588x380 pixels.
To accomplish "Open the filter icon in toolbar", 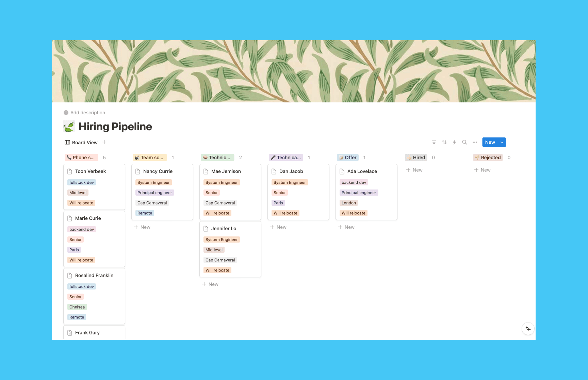I will pos(434,142).
